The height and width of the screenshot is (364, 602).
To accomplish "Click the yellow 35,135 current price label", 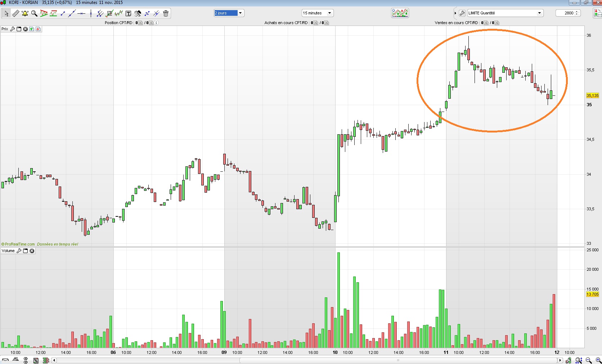I will [592, 95].
